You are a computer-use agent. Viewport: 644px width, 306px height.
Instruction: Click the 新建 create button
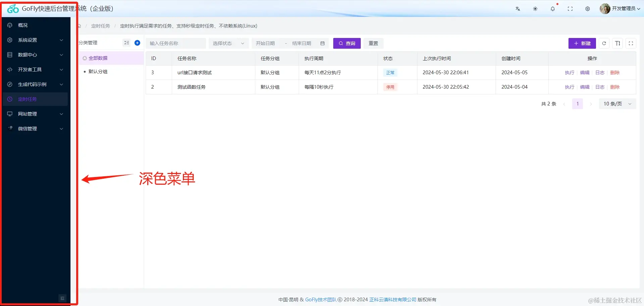[x=582, y=43]
